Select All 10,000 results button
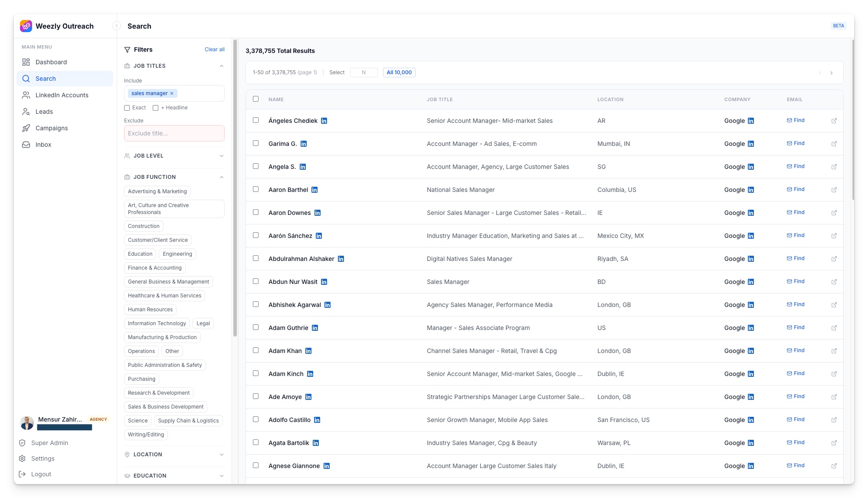The image size is (868, 498). (x=399, y=73)
